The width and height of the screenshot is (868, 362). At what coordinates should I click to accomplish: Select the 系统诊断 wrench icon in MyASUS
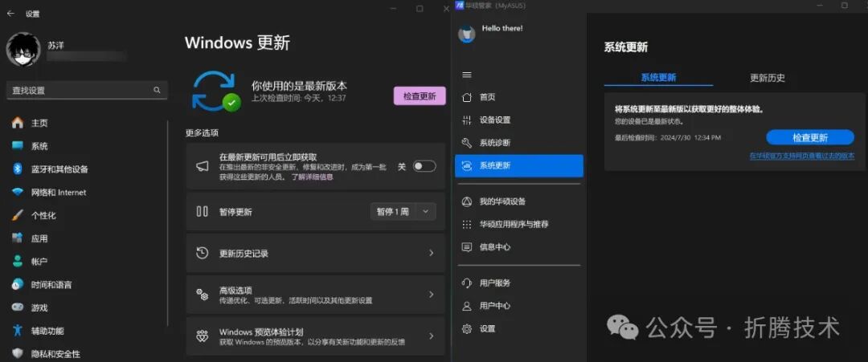point(467,143)
